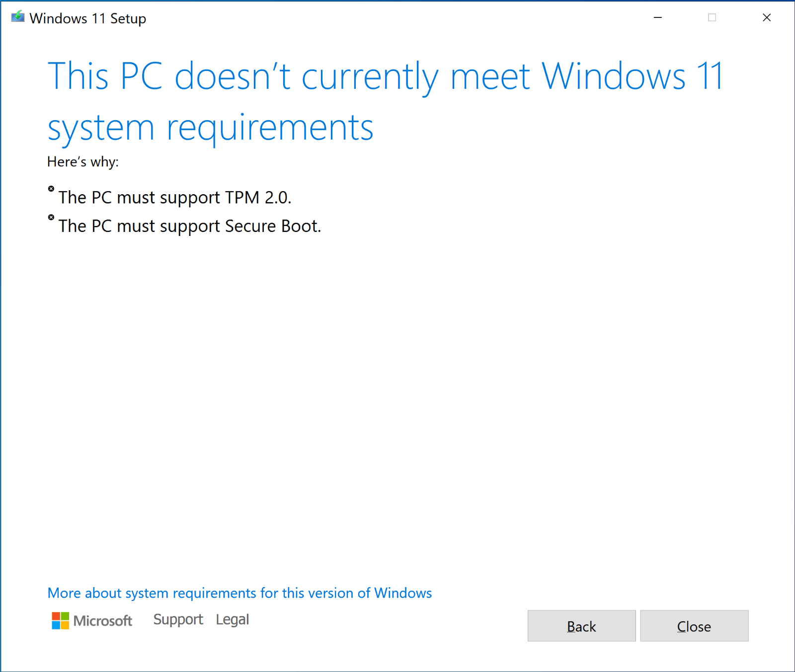The image size is (795, 672).
Task: Open the Legal link
Action: [232, 619]
